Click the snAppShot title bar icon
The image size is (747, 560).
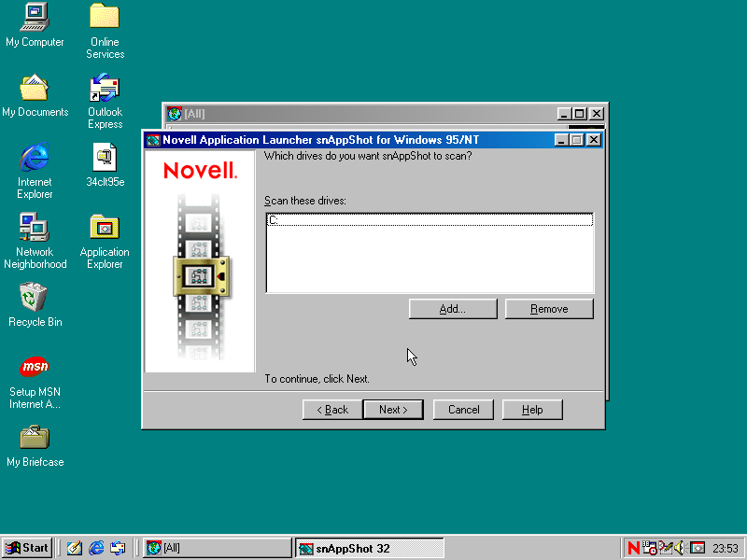(153, 140)
